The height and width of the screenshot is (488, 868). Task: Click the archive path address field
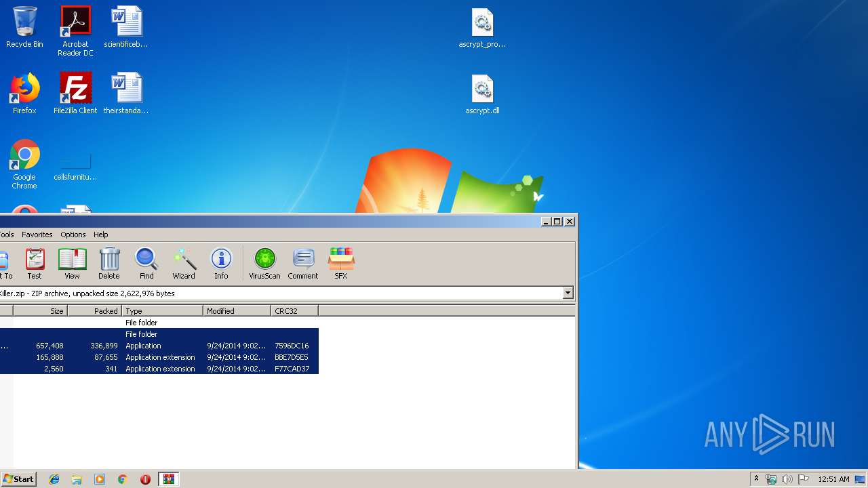[281, 293]
